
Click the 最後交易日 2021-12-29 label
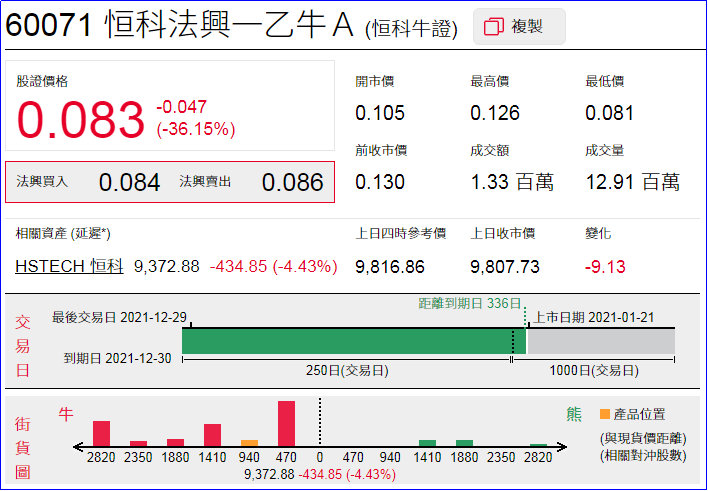coord(119,318)
